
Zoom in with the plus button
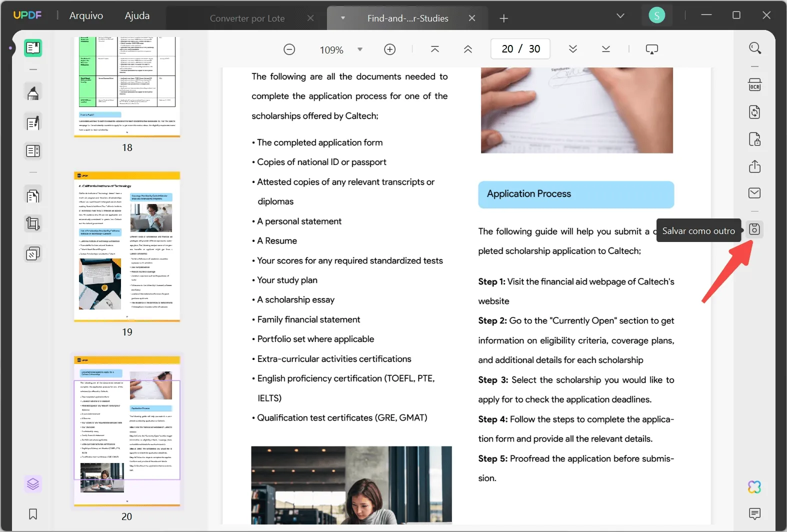390,49
